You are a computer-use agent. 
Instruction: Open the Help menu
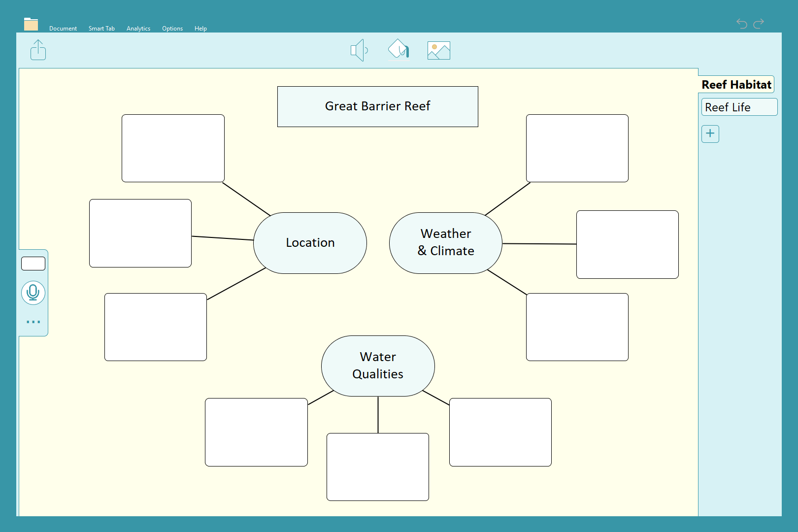pyautogui.click(x=200, y=29)
